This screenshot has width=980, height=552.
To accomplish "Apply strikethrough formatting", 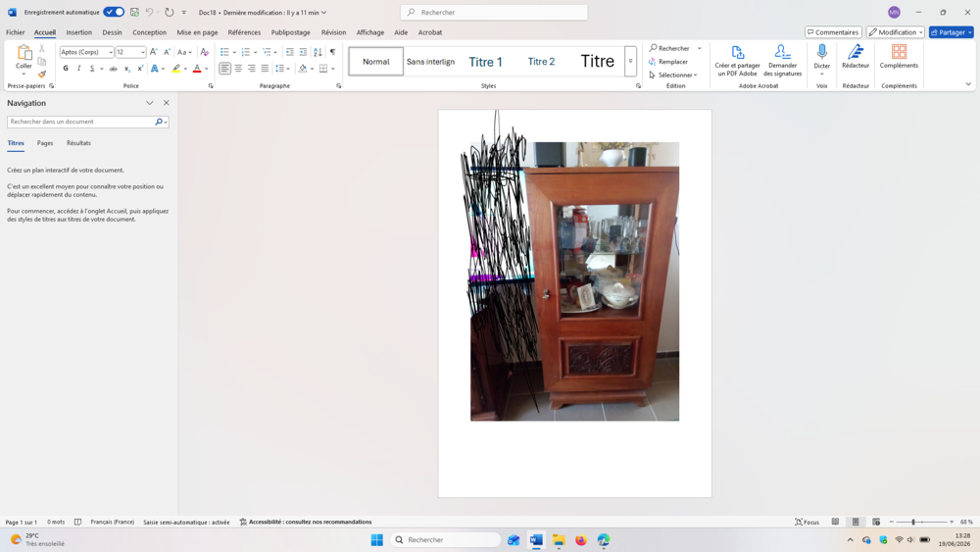I will 113,69.
